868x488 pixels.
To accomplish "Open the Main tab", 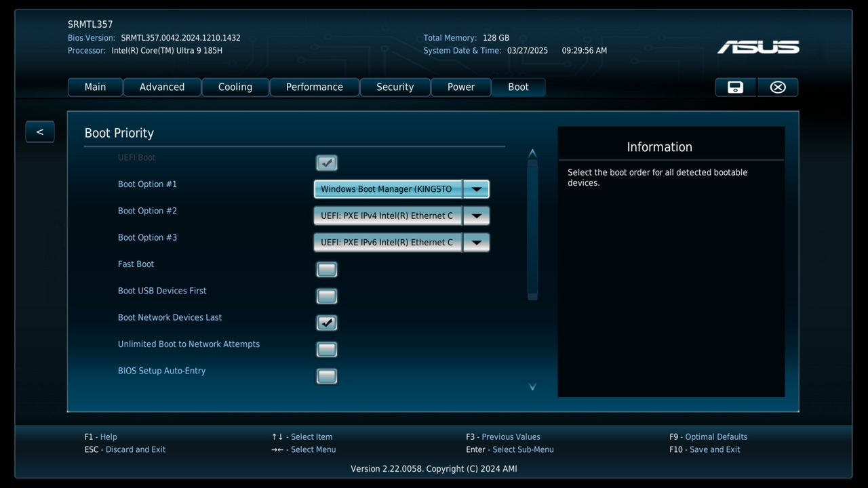I will pos(95,87).
